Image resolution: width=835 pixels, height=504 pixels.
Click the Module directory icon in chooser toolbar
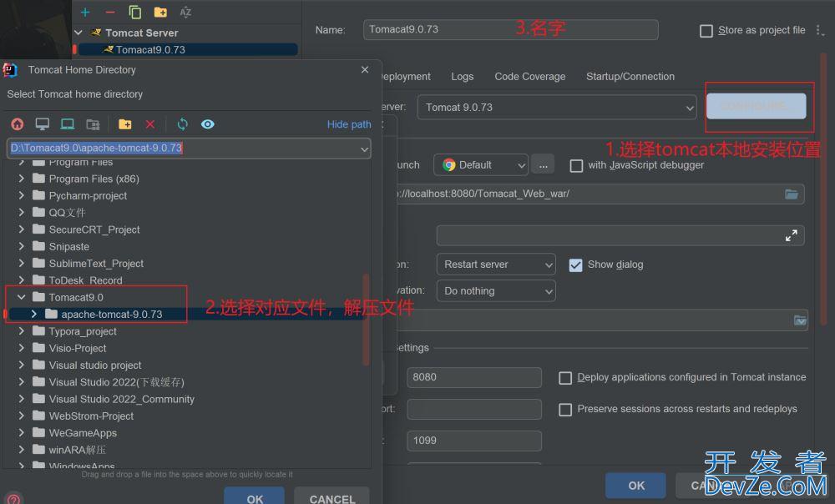93,124
